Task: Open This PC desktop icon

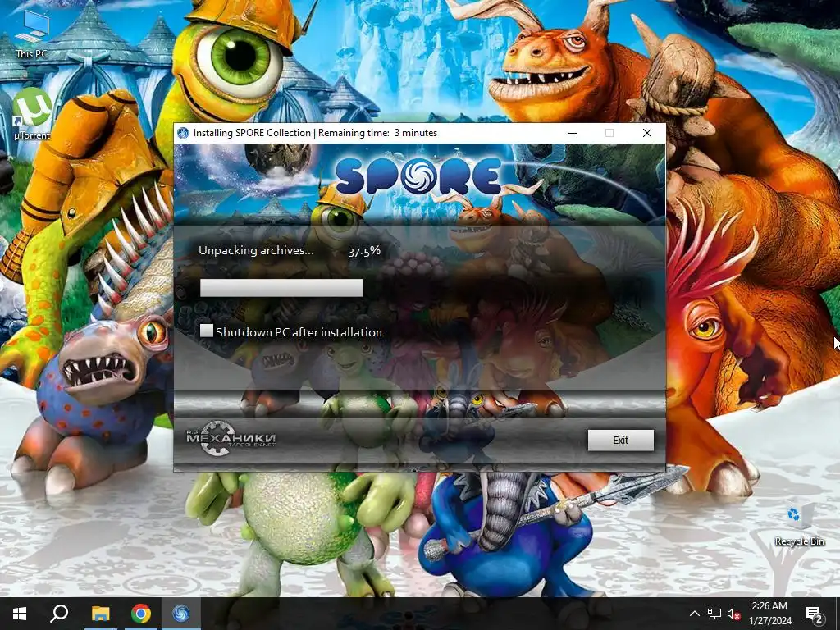Action: pos(32,33)
